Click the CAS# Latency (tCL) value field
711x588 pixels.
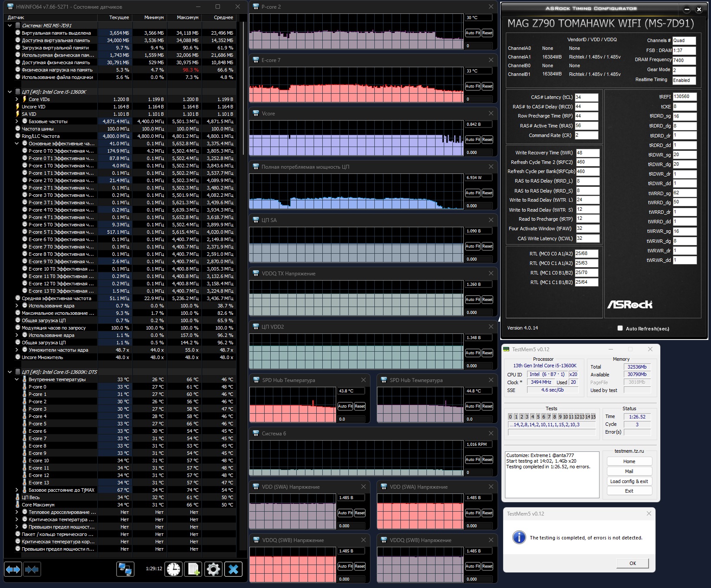[586, 97]
